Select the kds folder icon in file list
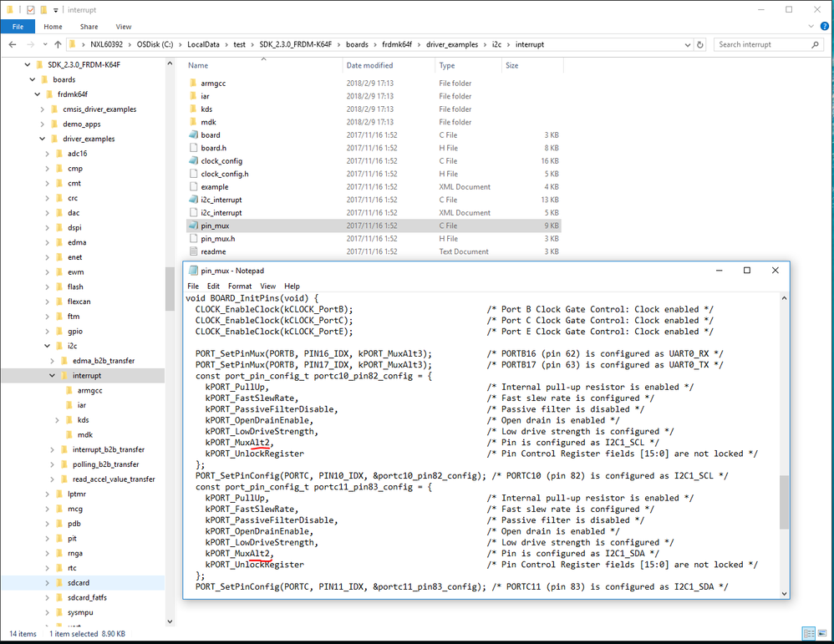The width and height of the screenshot is (834, 644). pos(193,109)
